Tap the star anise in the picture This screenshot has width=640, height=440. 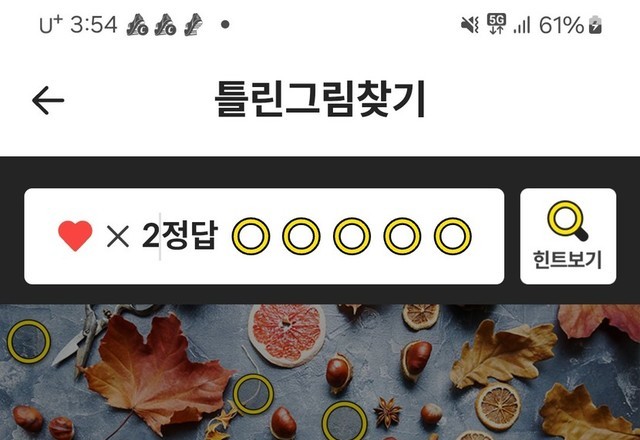pyautogui.click(x=388, y=413)
